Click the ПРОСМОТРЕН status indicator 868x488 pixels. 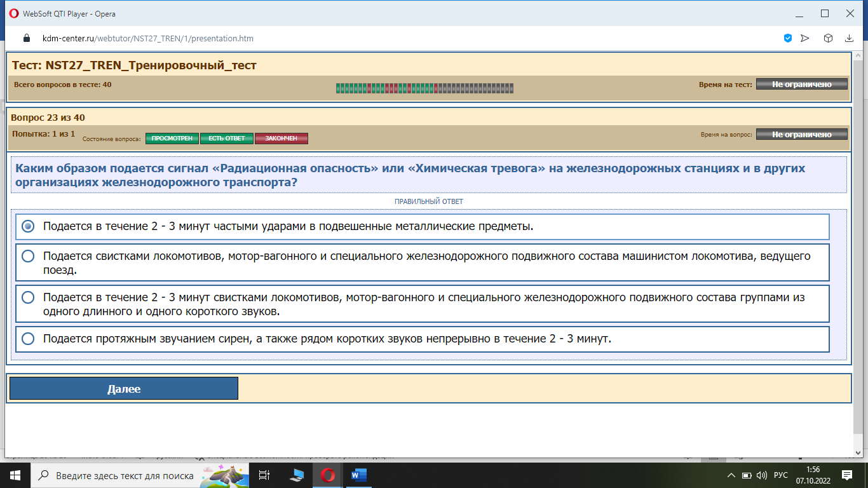(172, 139)
